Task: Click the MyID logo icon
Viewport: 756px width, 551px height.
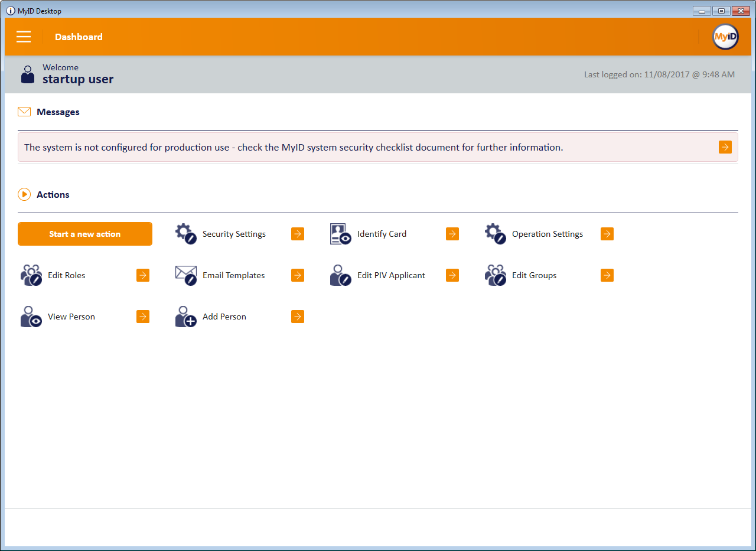Action: [x=725, y=37]
